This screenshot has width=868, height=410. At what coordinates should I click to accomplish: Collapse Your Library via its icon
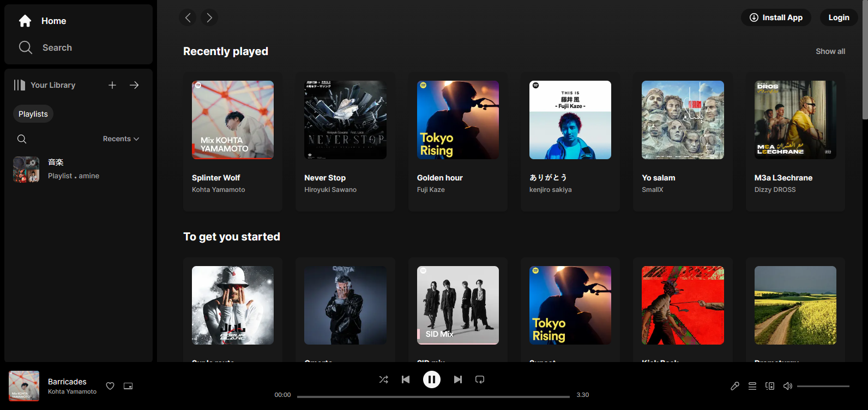[x=20, y=85]
